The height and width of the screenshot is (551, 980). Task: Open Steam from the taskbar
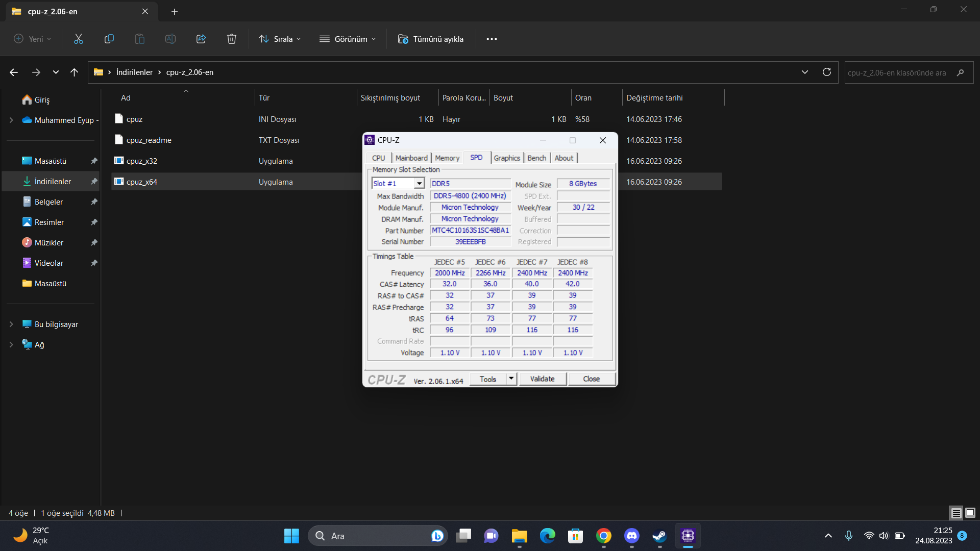click(659, 536)
